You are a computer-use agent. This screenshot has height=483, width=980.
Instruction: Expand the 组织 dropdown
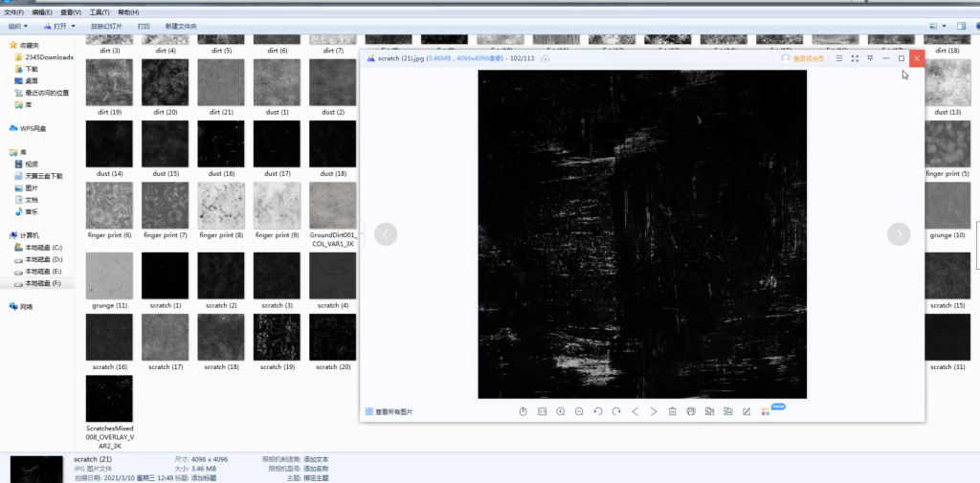[x=16, y=27]
